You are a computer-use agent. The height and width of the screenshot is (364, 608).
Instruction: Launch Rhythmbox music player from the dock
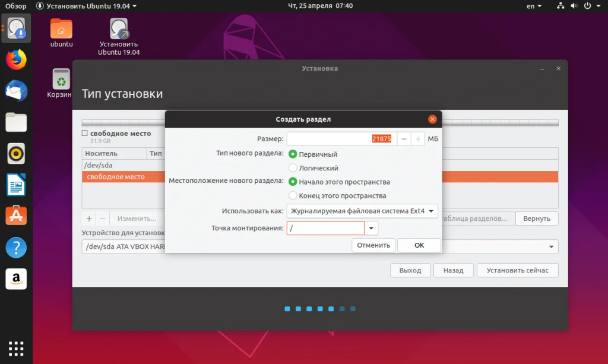(x=16, y=154)
